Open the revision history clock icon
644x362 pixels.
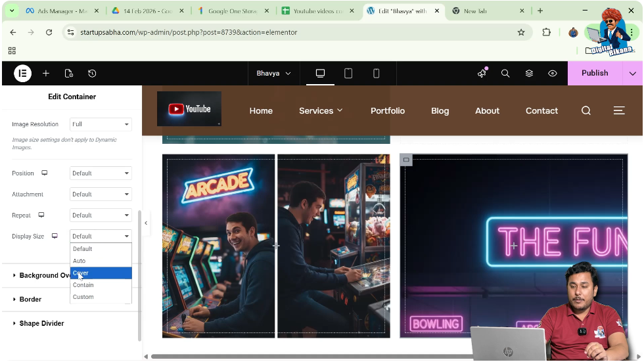pyautogui.click(x=92, y=74)
